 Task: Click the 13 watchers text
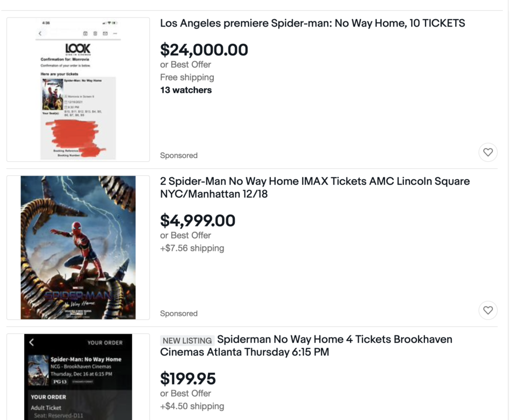point(186,90)
